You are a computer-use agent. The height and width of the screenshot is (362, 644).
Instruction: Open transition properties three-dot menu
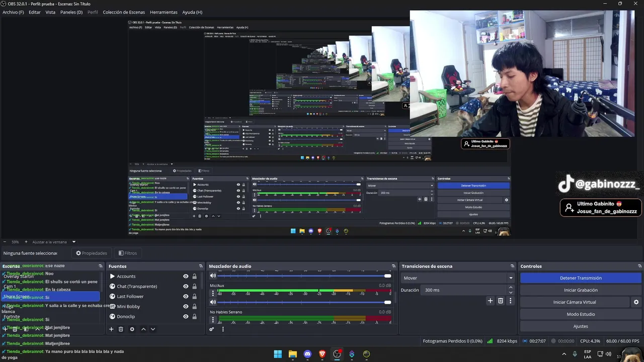(510, 301)
